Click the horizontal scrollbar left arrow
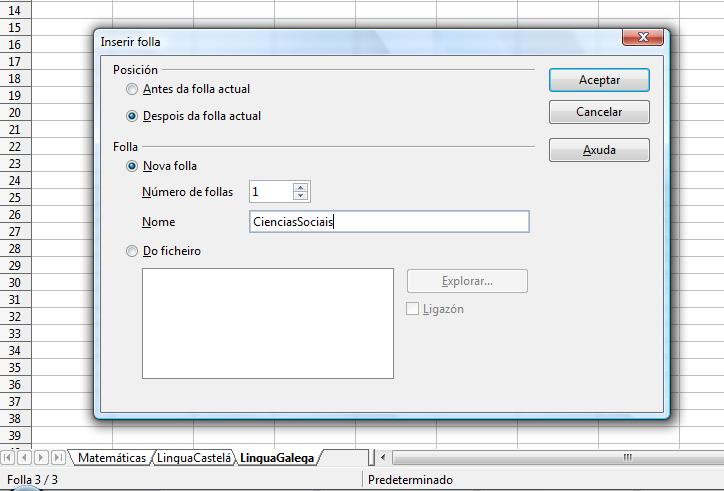 point(383,458)
